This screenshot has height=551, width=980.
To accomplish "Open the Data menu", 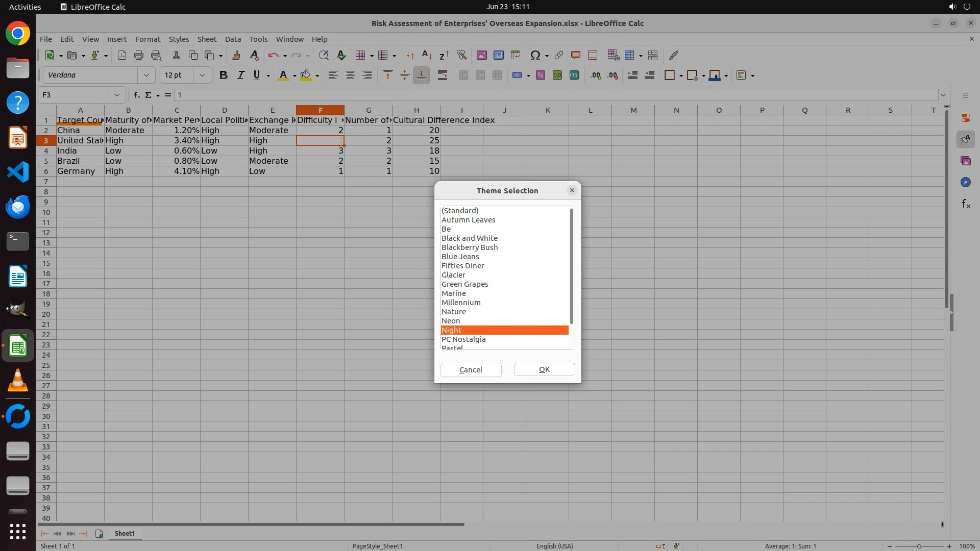I will coord(233,39).
